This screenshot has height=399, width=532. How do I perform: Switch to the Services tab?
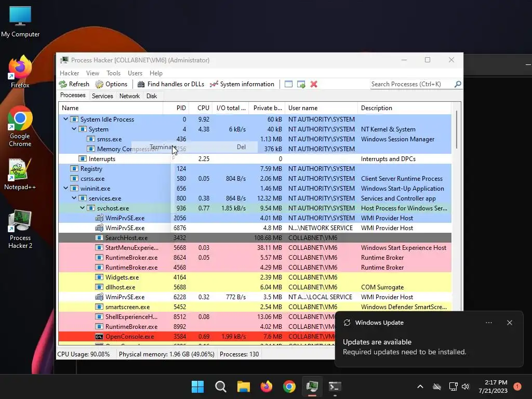(102, 96)
